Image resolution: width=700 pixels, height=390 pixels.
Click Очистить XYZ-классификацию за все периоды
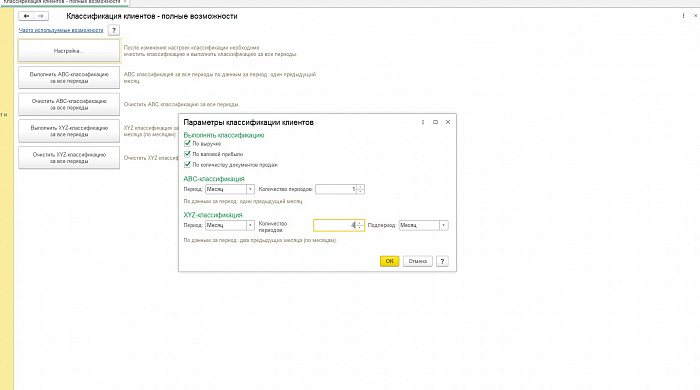click(x=69, y=158)
